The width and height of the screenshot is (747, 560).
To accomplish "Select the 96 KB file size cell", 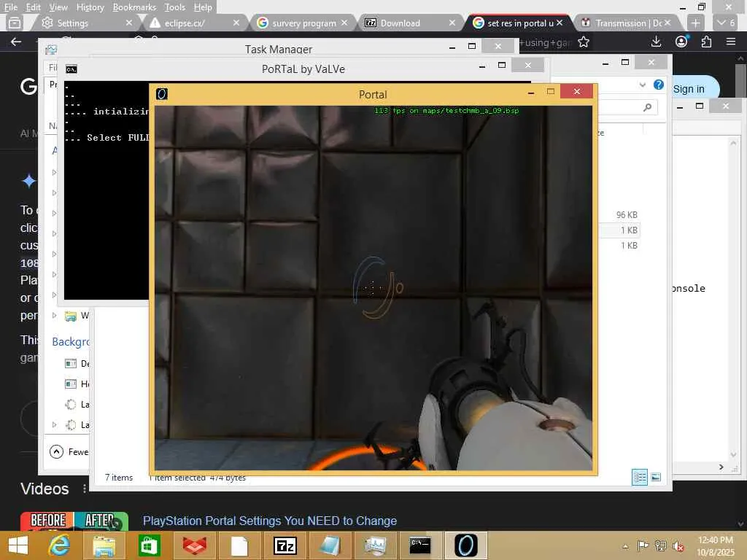I will coord(627,215).
